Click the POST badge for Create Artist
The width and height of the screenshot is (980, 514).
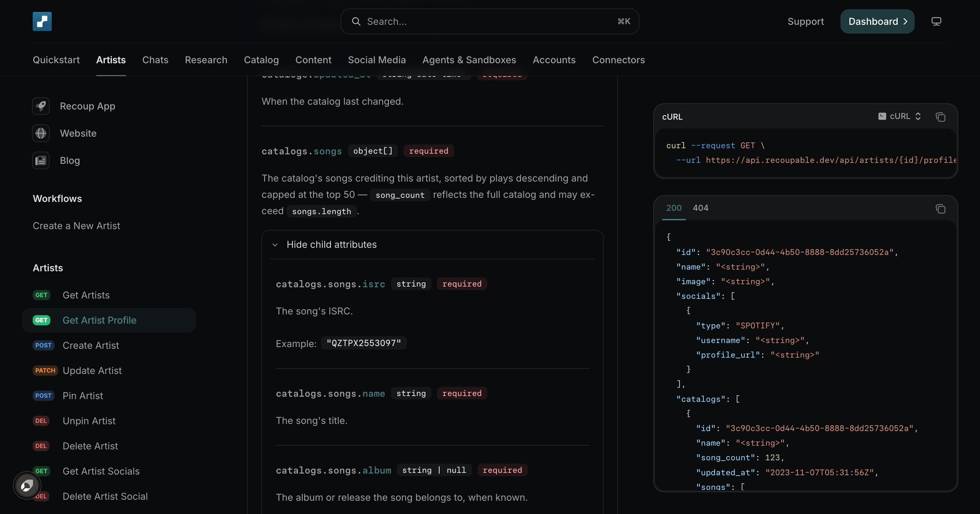pos(43,345)
